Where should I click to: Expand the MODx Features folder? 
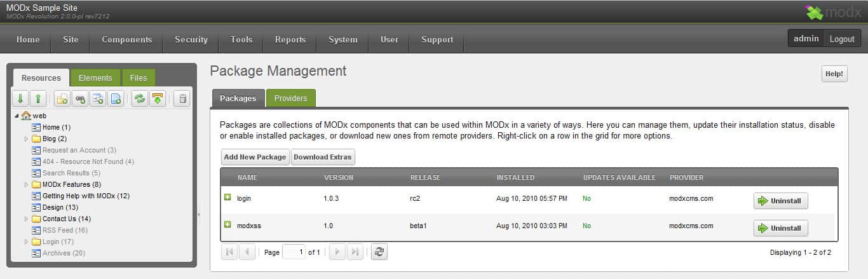(x=27, y=185)
